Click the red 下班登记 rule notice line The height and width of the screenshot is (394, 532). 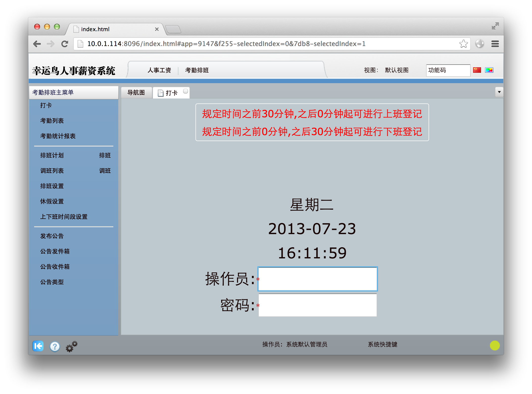[312, 132]
